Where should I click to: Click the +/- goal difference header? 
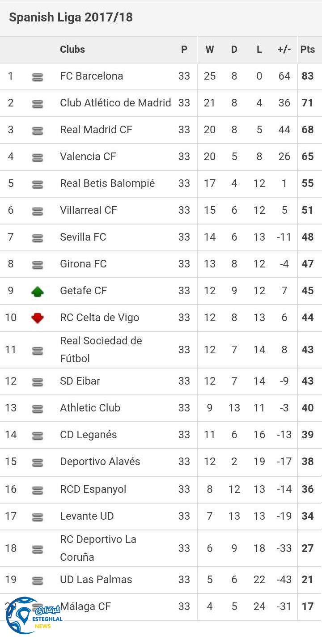pos(284,50)
